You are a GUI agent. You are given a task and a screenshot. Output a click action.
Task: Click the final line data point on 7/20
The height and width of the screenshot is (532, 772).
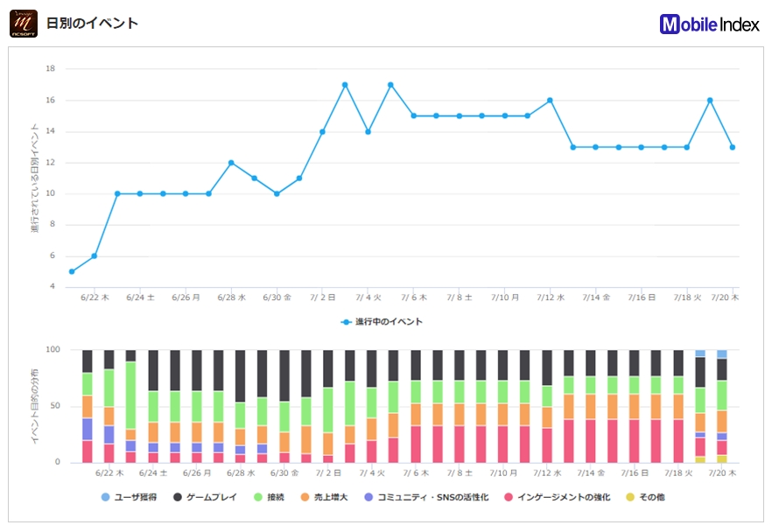733,147
